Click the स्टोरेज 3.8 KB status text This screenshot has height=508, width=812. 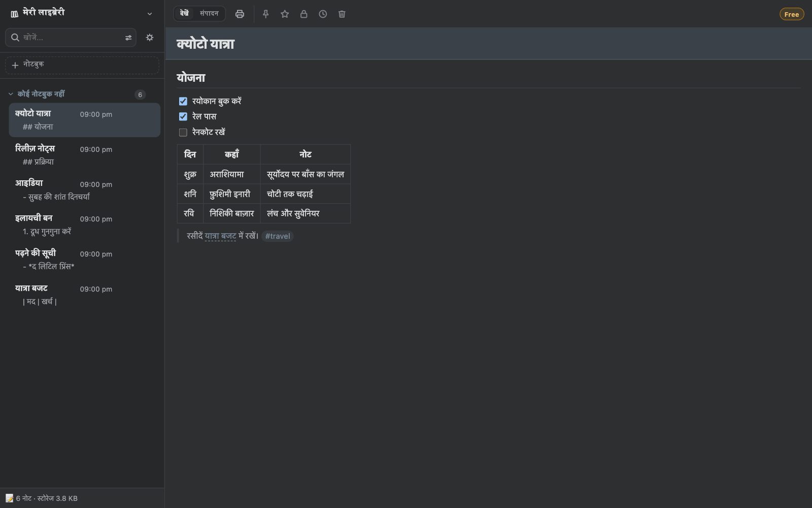pyautogui.click(x=57, y=498)
